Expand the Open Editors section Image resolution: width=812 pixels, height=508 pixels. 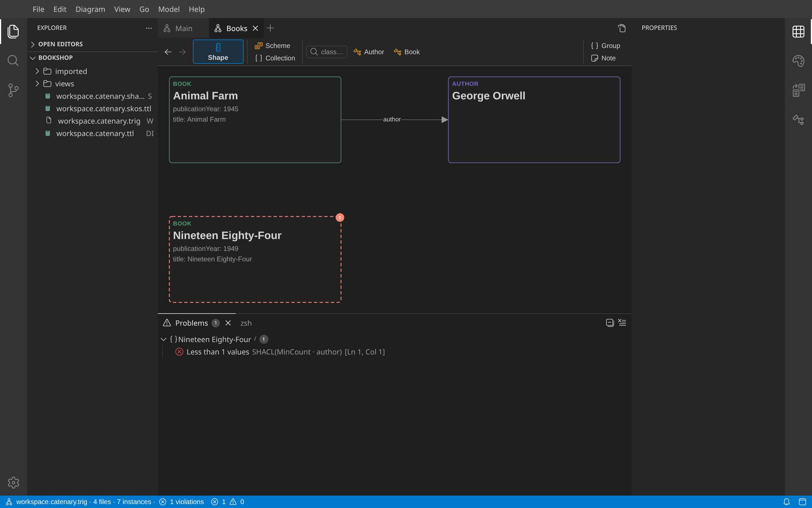[x=92, y=44]
